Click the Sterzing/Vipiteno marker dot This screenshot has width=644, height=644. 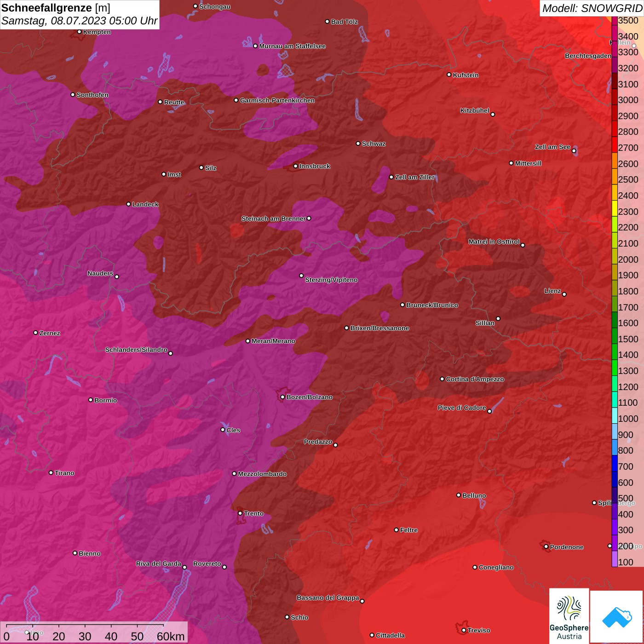[x=301, y=276]
